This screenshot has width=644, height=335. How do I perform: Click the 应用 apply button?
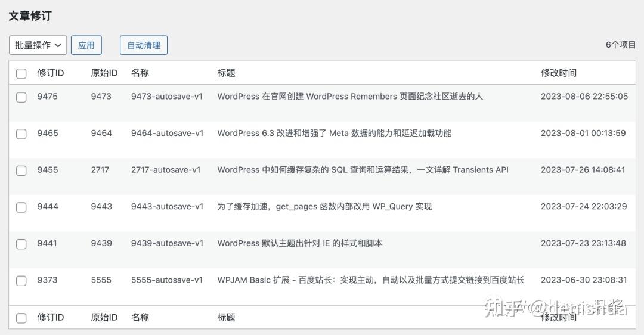pos(86,45)
